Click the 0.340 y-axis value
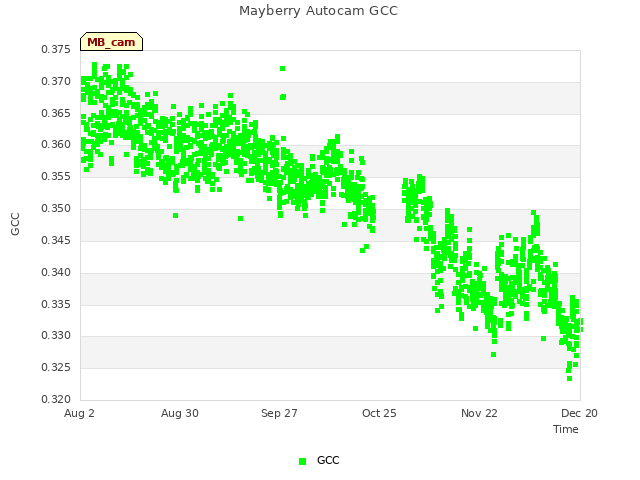This screenshot has width=640, height=480. 56,272
